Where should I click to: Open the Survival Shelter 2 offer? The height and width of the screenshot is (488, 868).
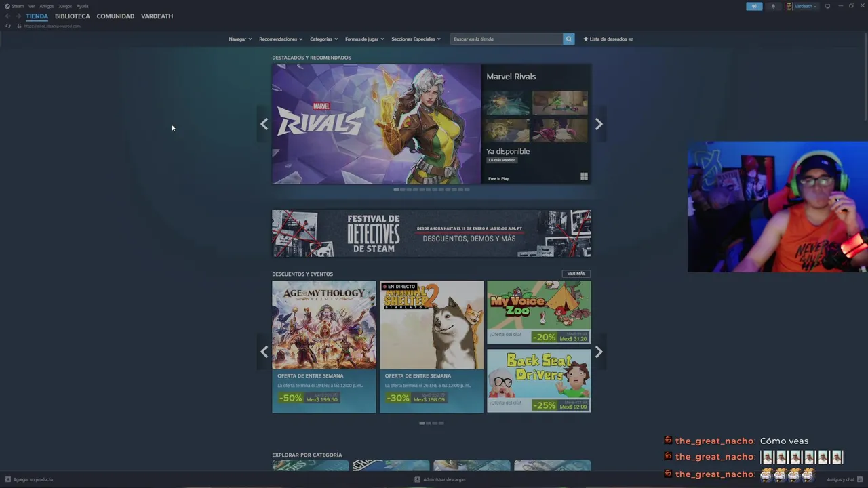point(431,347)
